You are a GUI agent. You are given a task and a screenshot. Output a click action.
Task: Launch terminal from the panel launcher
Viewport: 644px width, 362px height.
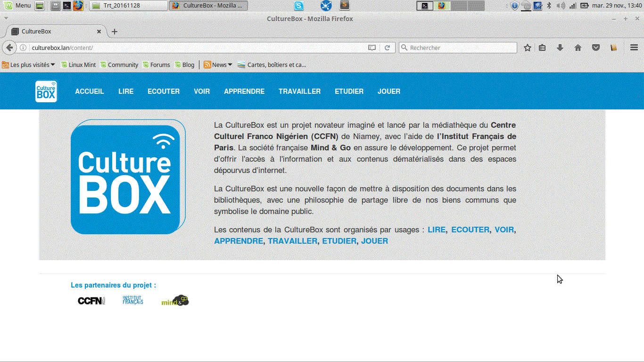67,6
